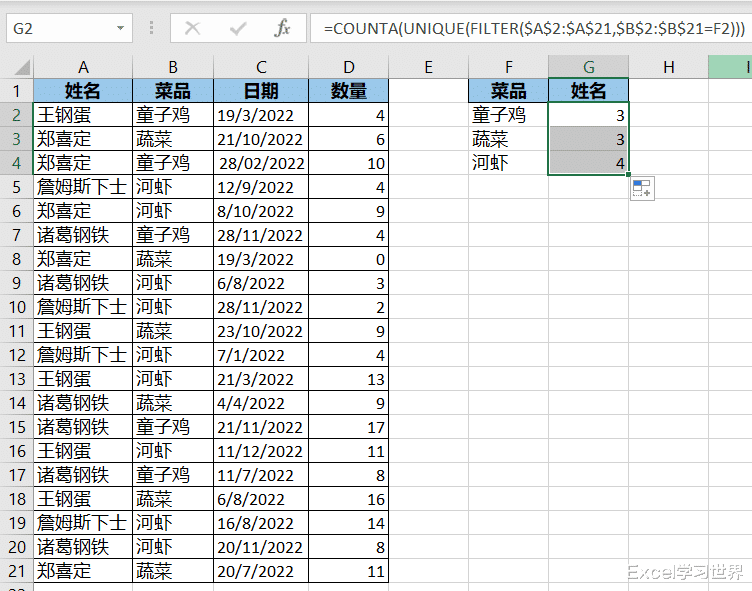Select column C header

pyautogui.click(x=261, y=67)
